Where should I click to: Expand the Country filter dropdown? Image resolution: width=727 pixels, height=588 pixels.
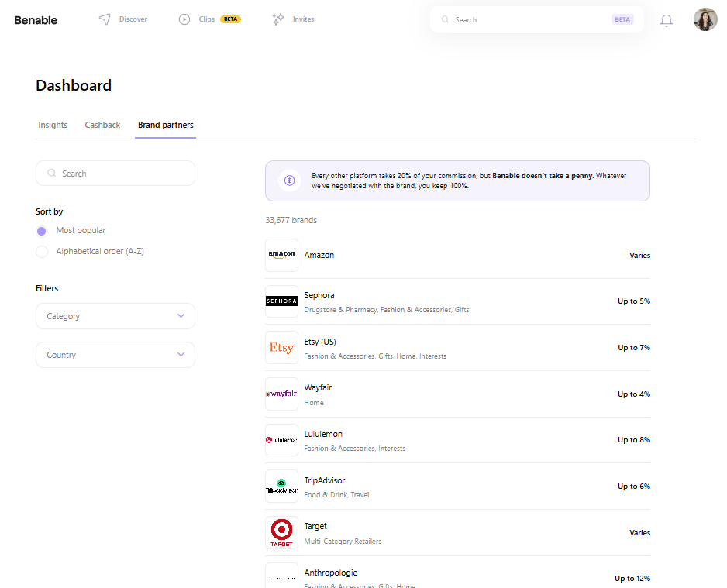115,355
